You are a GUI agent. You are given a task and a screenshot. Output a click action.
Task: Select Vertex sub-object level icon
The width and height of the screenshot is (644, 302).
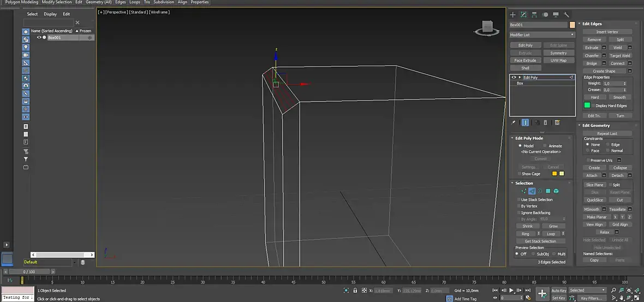click(523, 191)
